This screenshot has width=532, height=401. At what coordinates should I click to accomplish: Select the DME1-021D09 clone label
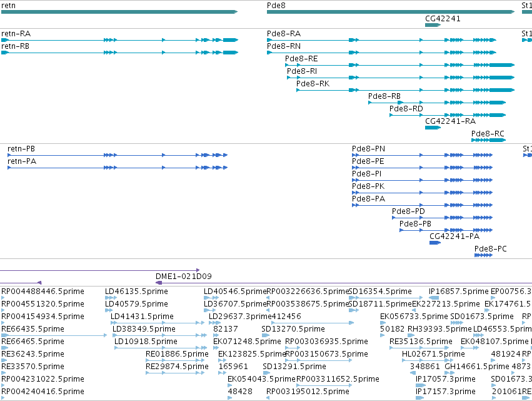tap(184, 277)
